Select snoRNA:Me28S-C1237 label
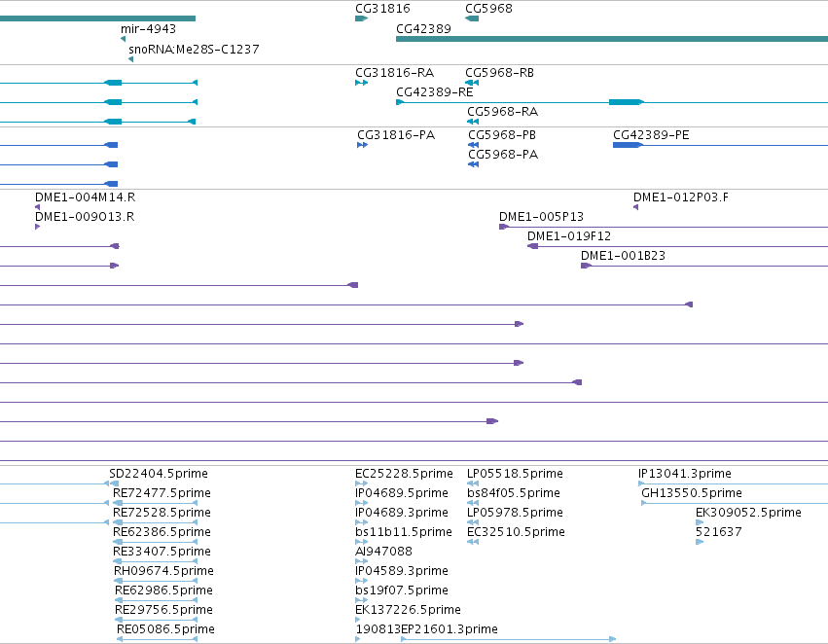 click(x=194, y=49)
